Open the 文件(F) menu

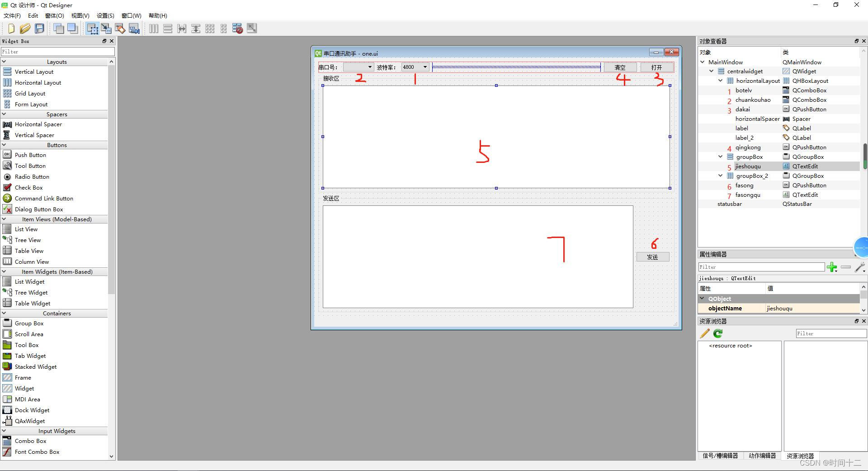click(12, 15)
